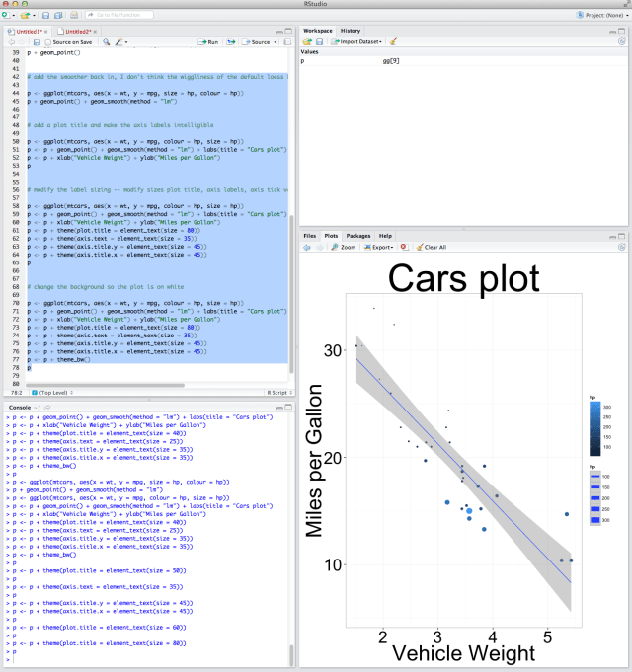
Task: Save current document from main toolbar
Action: [x=45, y=15]
